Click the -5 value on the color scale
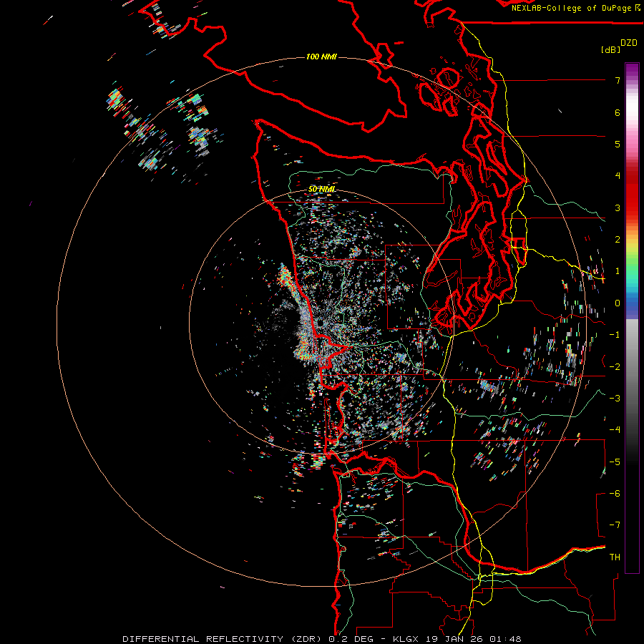Viewport: 644px width, 644px height. 615,462
